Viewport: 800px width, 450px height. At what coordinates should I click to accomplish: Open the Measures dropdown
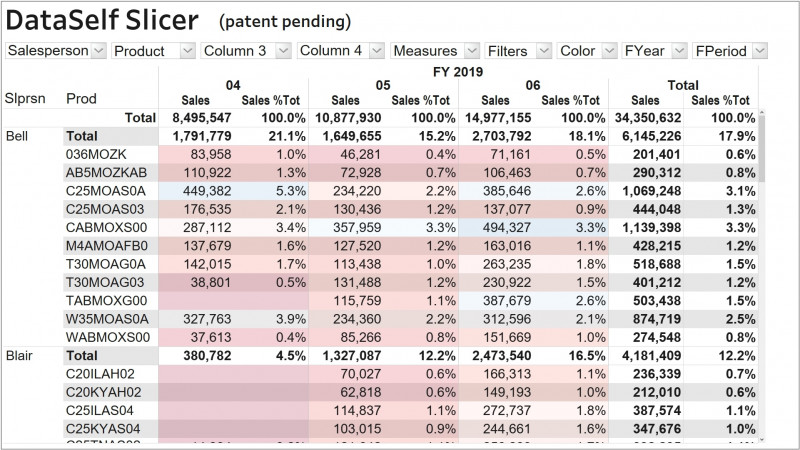pos(435,51)
